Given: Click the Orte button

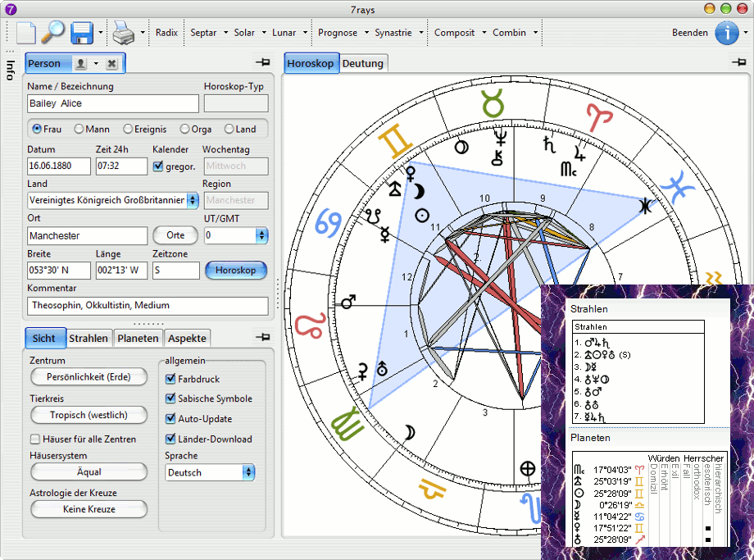Looking at the screenshot, I should coord(175,235).
